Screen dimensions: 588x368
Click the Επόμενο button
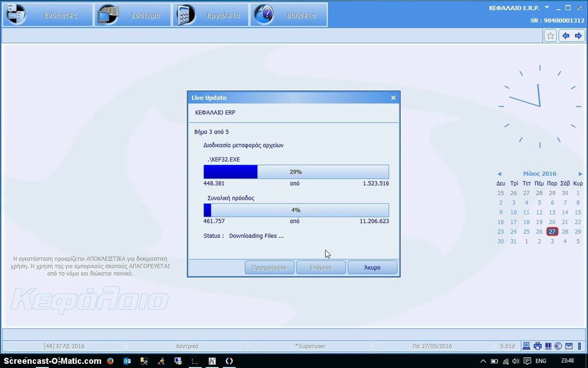pyautogui.click(x=321, y=268)
